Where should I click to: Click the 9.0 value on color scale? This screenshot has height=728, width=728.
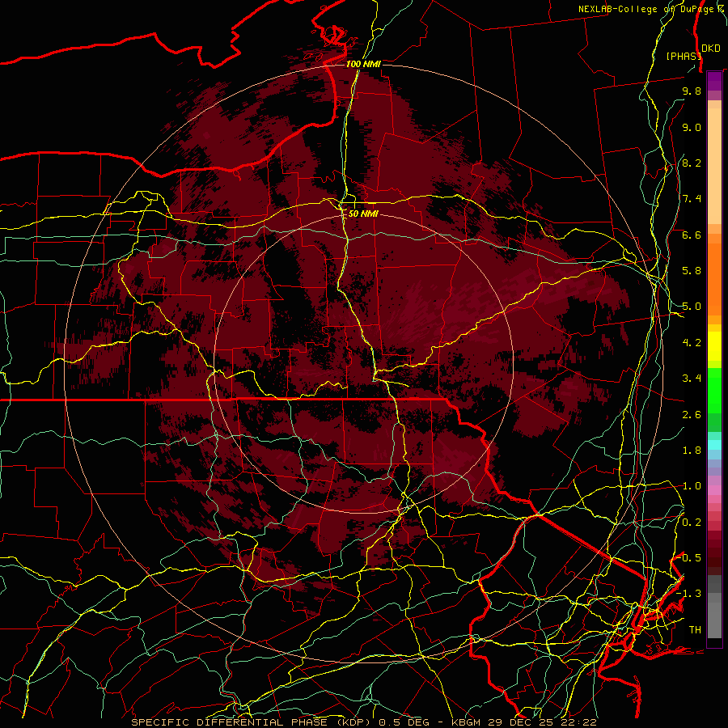[x=692, y=127]
